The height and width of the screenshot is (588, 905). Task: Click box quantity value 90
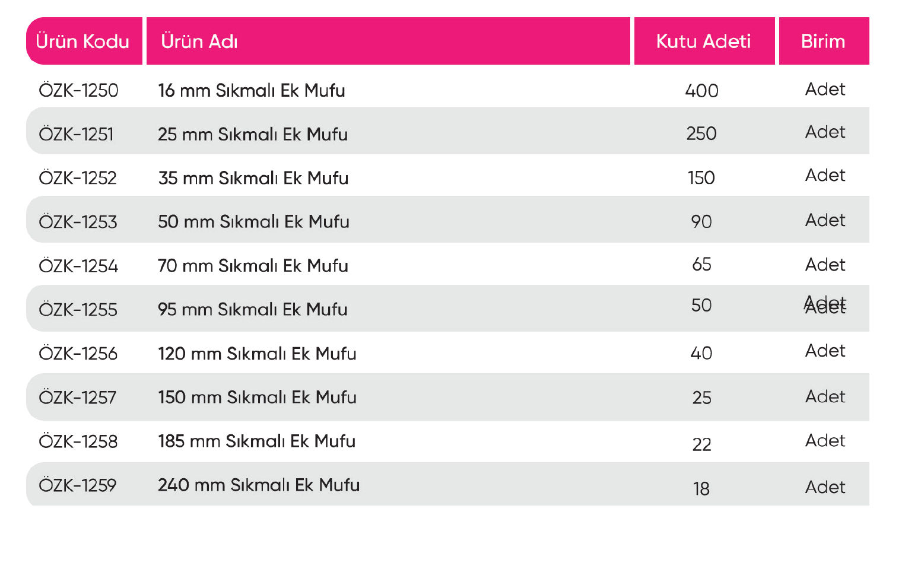click(701, 222)
